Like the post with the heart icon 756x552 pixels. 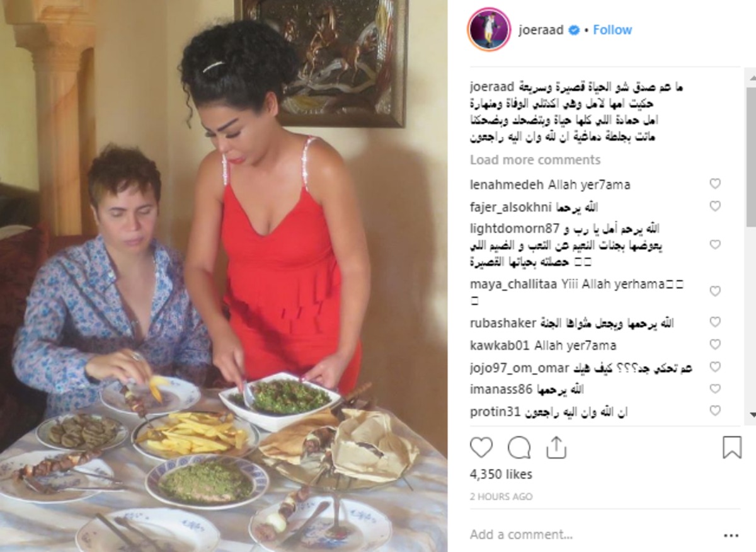point(481,447)
